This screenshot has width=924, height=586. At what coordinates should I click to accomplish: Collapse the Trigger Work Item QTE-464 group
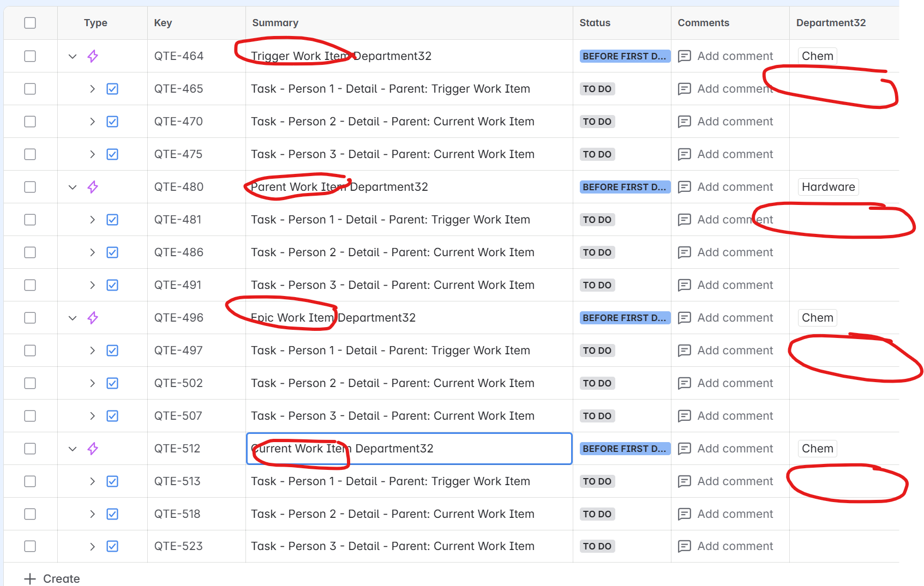point(73,56)
